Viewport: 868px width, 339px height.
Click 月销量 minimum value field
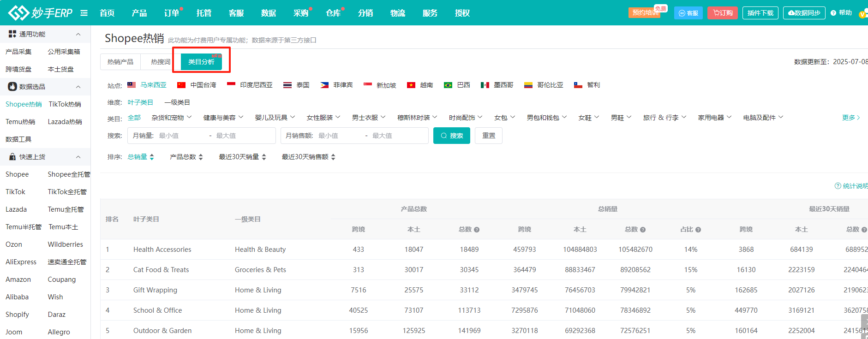182,136
